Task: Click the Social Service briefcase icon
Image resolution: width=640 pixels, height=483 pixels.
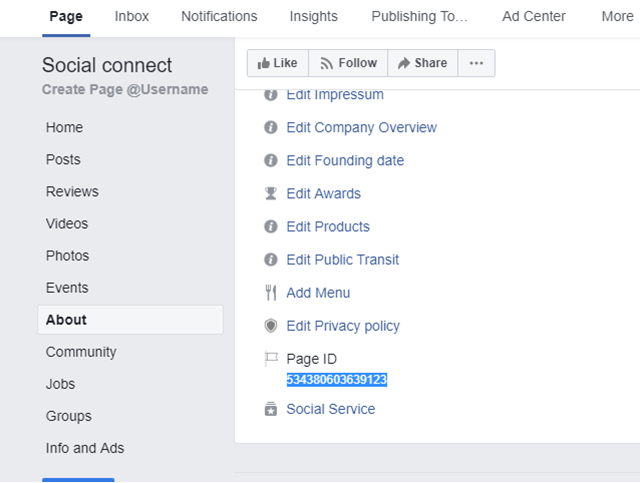Action: pos(270,409)
